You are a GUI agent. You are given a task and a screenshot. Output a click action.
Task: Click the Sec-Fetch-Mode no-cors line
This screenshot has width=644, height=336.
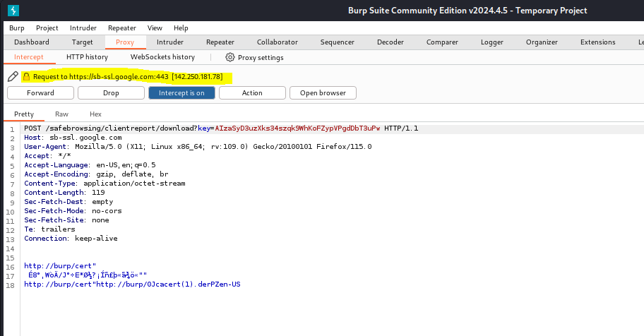(x=73, y=211)
